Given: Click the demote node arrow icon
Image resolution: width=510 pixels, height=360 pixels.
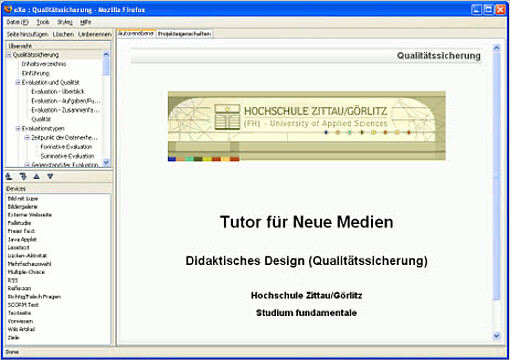Looking at the screenshot, I should (x=23, y=176).
